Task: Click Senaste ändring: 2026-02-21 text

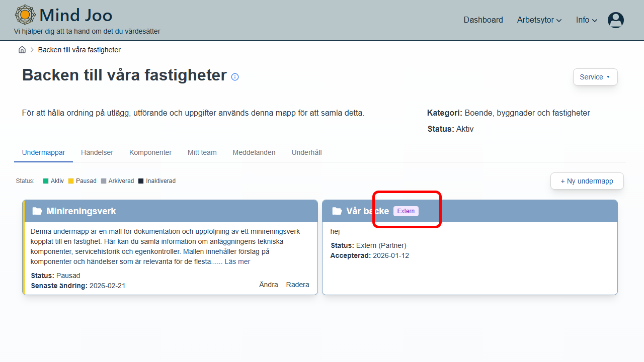Action: pos(78,286)
